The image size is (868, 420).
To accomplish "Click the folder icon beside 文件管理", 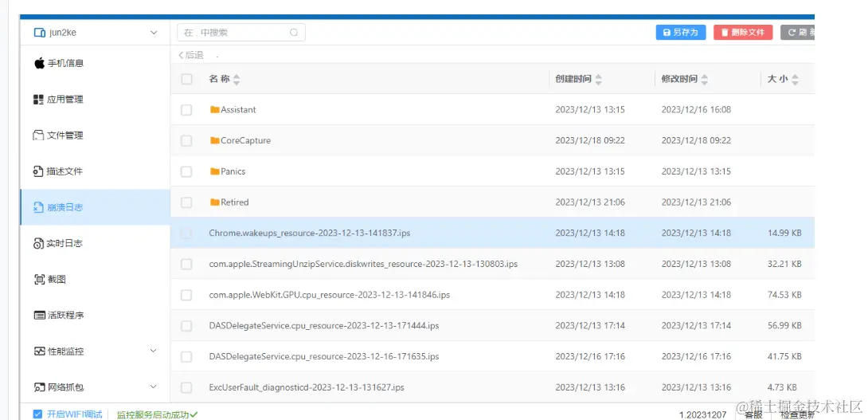I will tap(39, 135).
